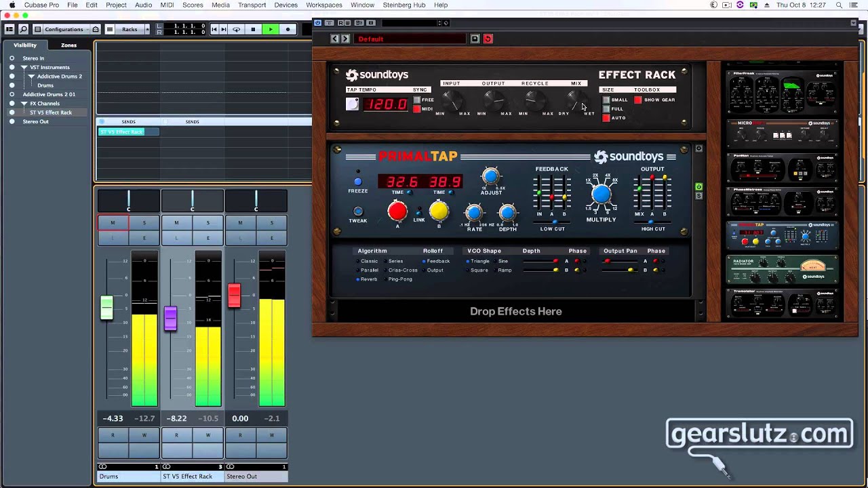Load previous preset with left arrow
868x488 pixels.
click(x=334, y=39)
